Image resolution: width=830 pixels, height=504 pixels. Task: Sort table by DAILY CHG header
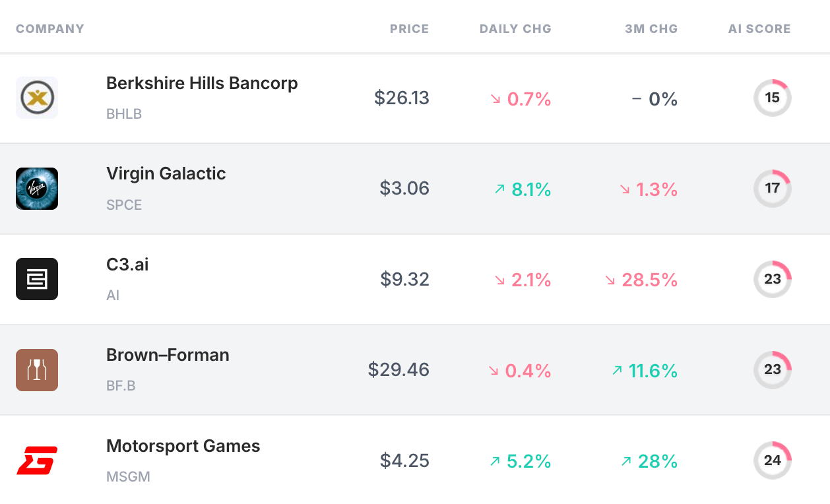(515, 29)
